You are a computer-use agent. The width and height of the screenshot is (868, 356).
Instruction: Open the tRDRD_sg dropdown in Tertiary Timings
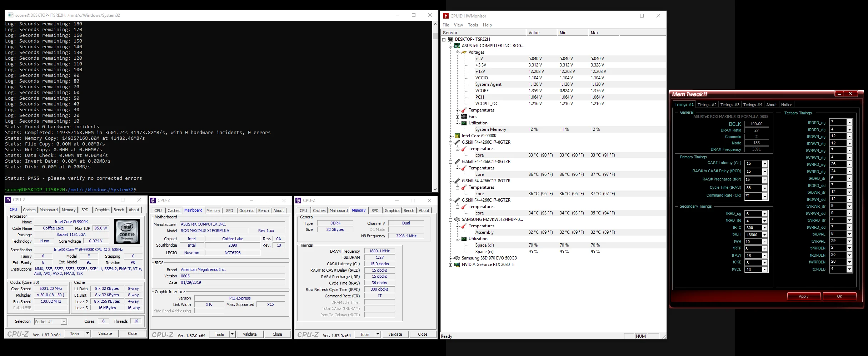(x=849, y=122)
